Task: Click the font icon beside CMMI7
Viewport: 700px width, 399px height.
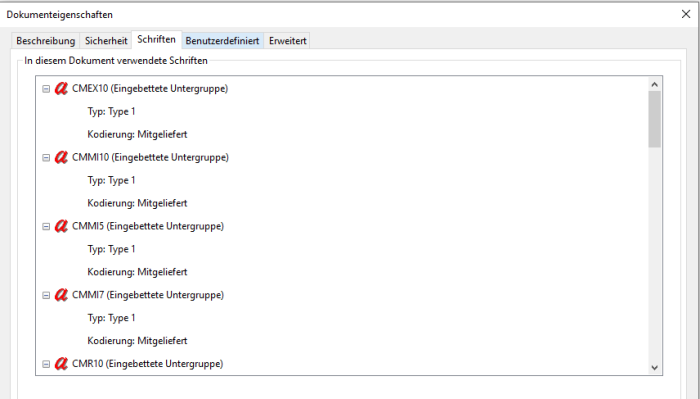Action: point(61,295)
